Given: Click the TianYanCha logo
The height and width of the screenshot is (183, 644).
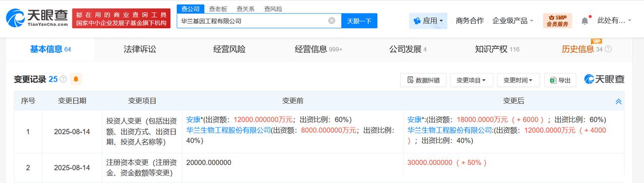Looking at the screenshot, I should 36,18.
